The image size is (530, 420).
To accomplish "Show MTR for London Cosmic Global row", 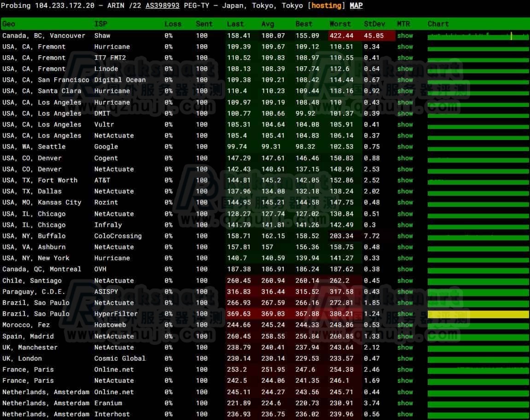I will [x=405, y=358].
